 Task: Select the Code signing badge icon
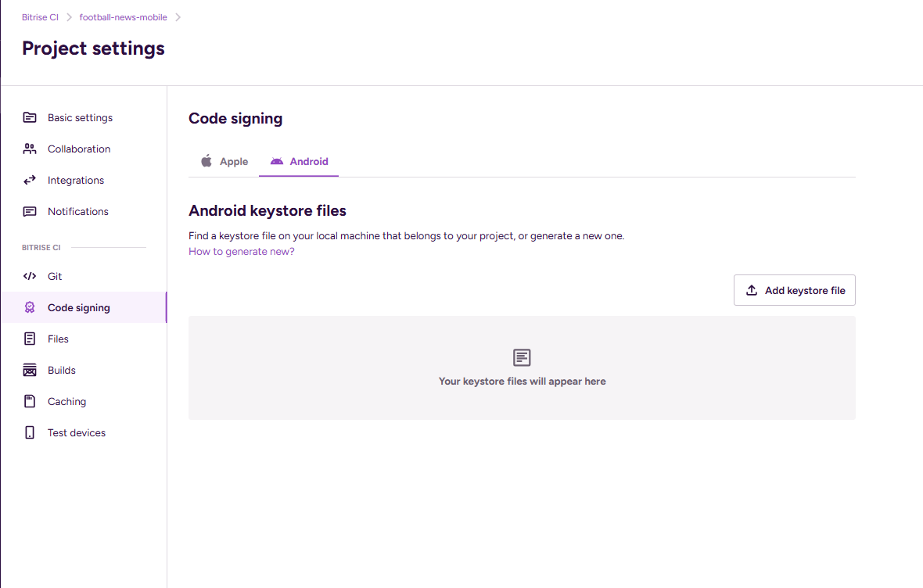tap(29, 307)
